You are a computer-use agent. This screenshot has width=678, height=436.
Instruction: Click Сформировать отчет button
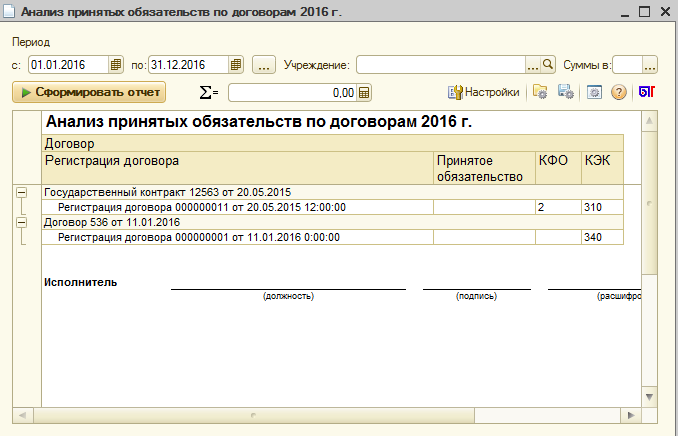click(89, 92)
